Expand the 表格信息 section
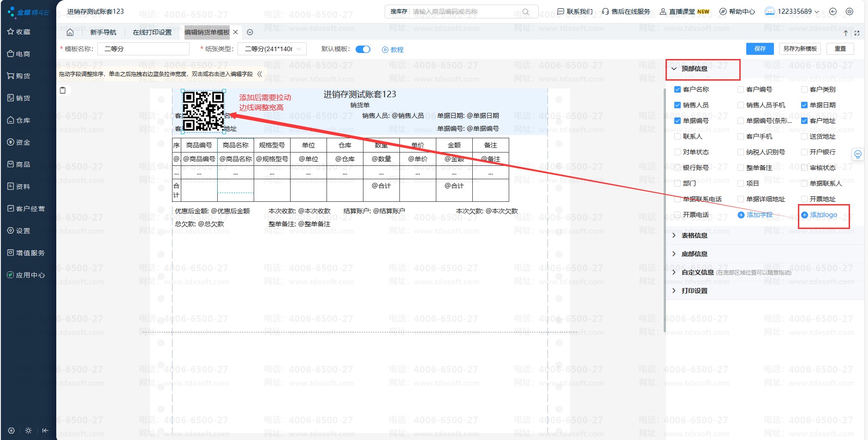 click(x=694, y=235)
